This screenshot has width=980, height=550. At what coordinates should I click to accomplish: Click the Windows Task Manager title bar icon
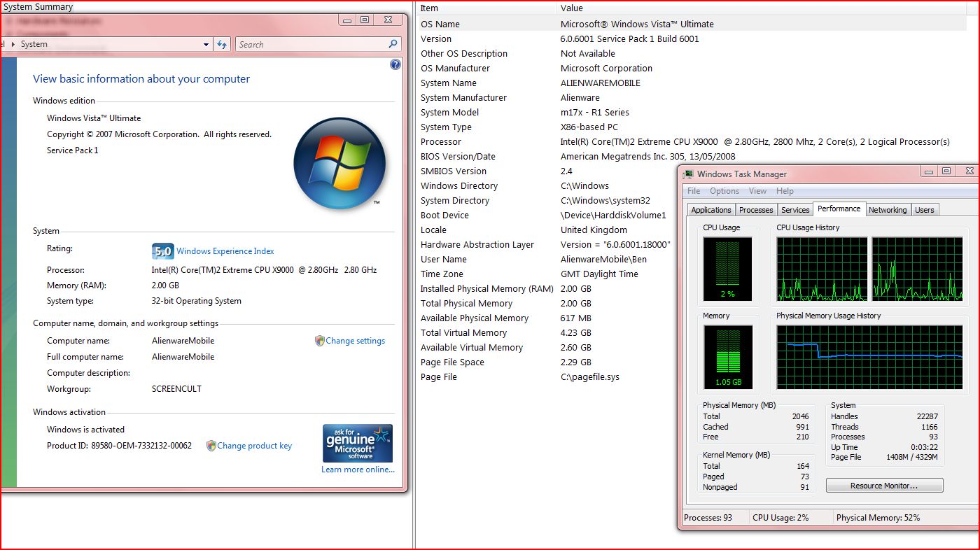(689, 174)
